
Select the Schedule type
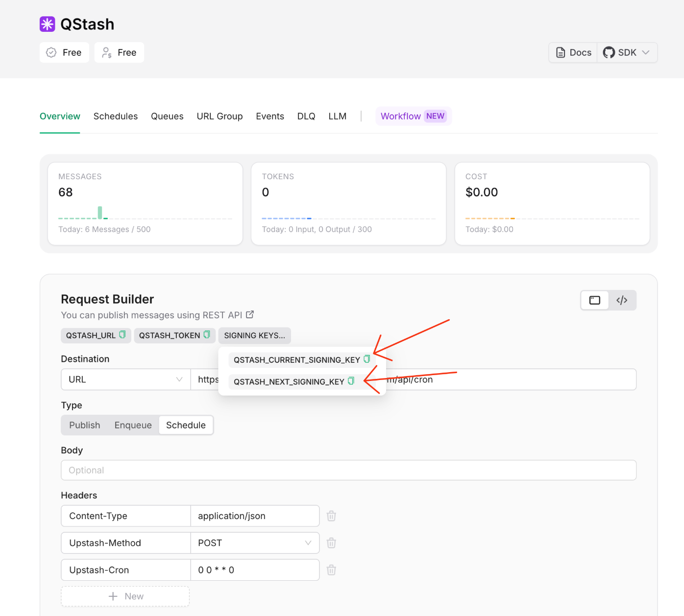[186, 425]
